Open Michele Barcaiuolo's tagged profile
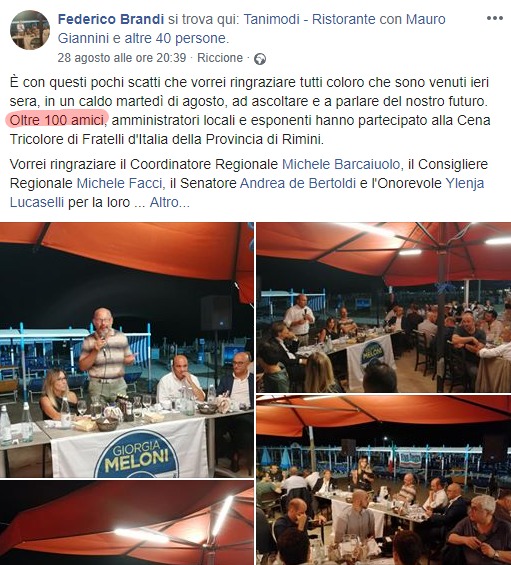The width and height of the screenshot is (511, 565). [x=341, y=164]
